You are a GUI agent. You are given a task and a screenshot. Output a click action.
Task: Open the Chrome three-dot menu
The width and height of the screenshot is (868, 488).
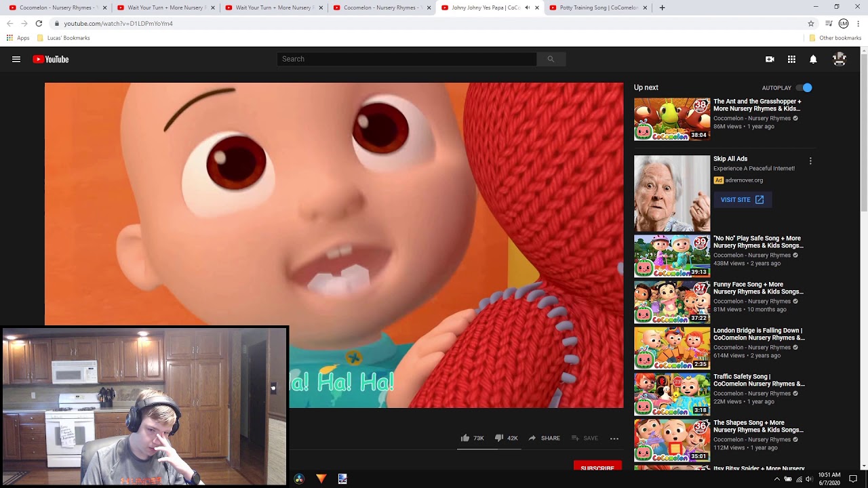pos(859,23)
